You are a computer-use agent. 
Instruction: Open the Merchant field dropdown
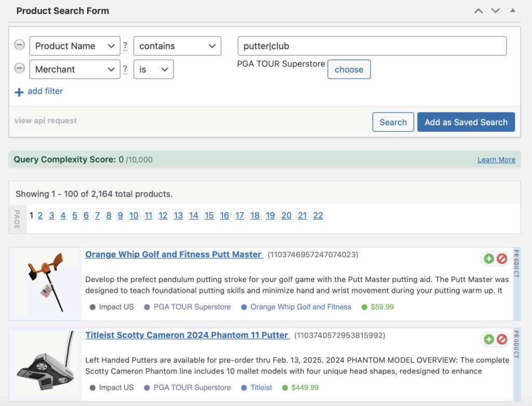pyautogui.click(x=75, y=69)
